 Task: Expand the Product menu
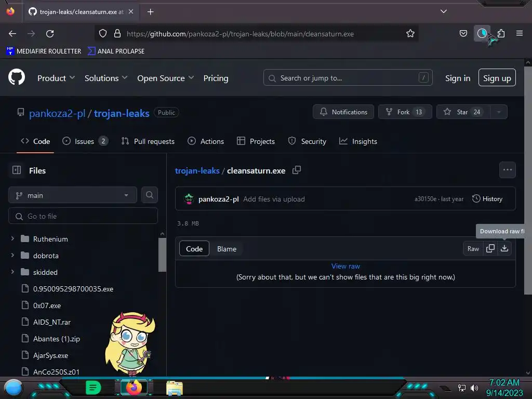tap(56, 78)
